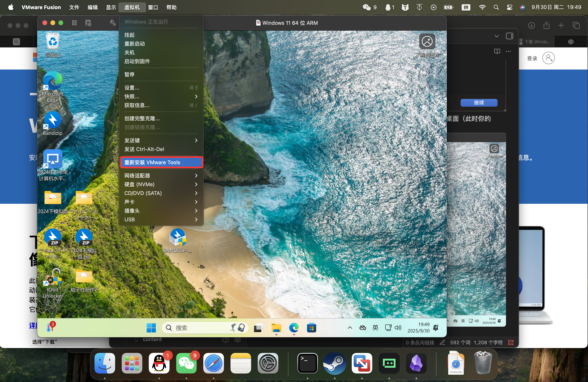Toggle the English input method indicator
The image size is (588, 382).
click(x=375, y=328)
